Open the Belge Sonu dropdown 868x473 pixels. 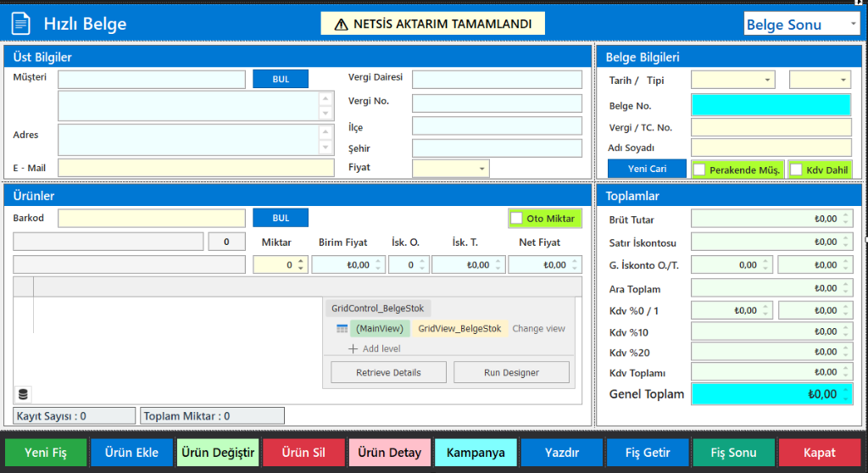[x=853, y=24]
